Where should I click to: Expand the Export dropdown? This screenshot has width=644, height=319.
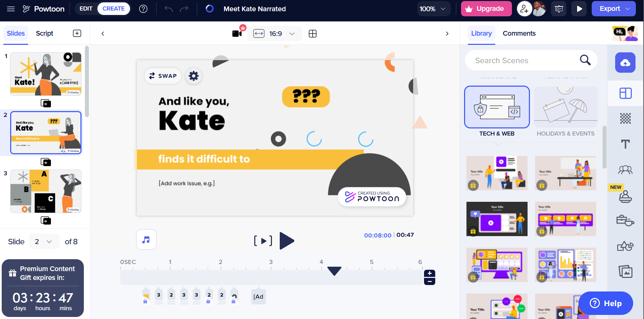click(x=628, y=9)
